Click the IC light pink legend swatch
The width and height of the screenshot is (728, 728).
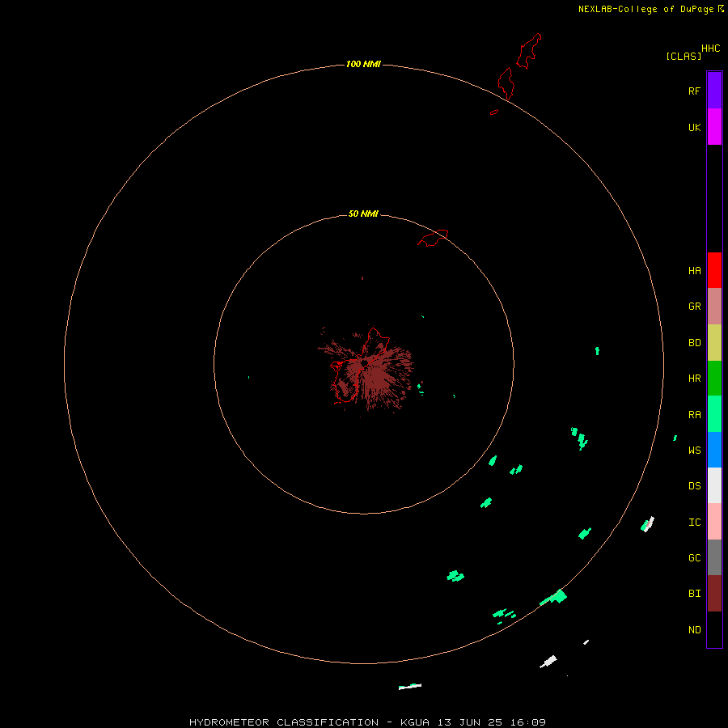(x=714, y=522)
